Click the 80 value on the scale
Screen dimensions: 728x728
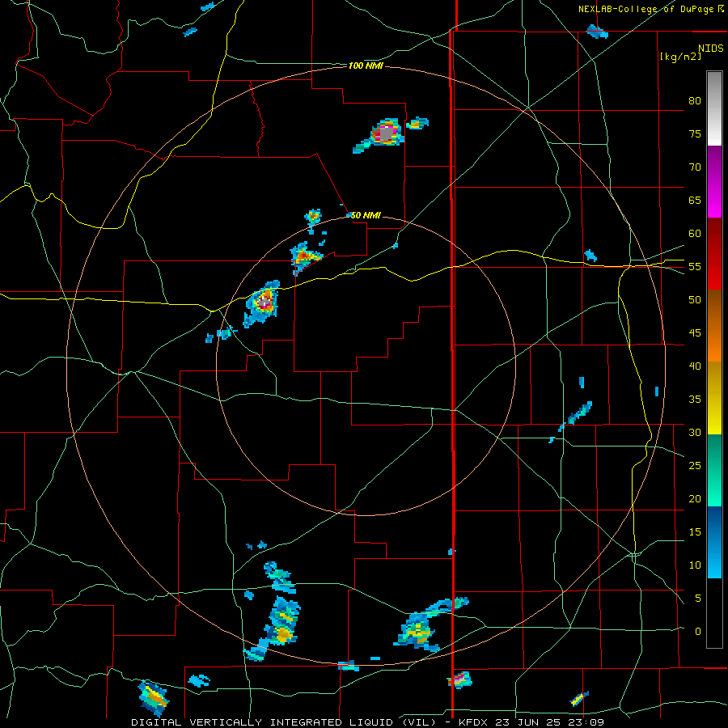coord(695,101)
